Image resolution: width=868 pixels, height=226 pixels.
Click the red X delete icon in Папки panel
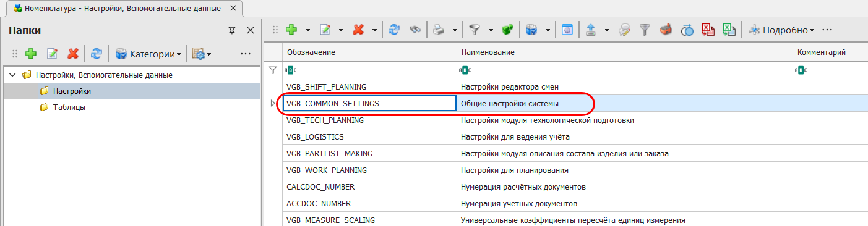(73, 54)
